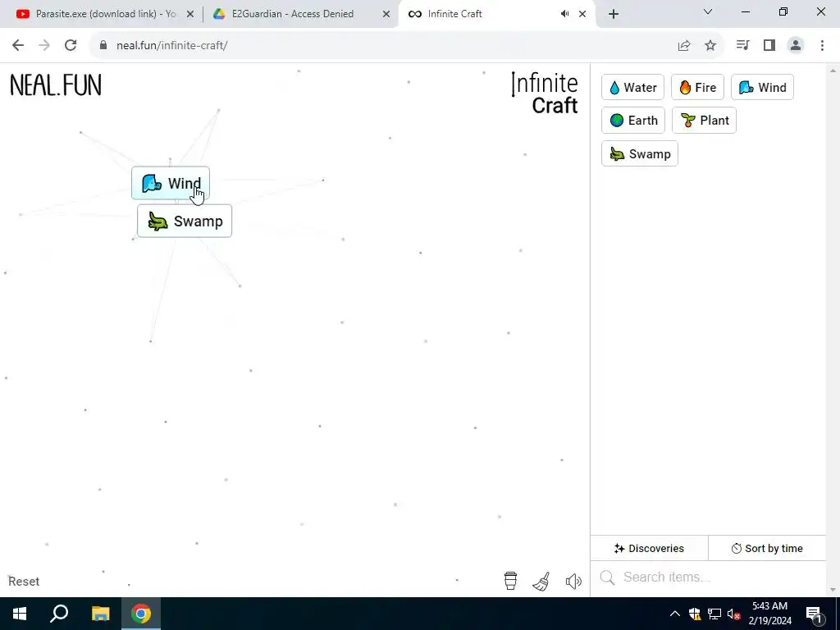Share this page icon
The height and width of the screenshot is (630, 840).
(684, 46)
